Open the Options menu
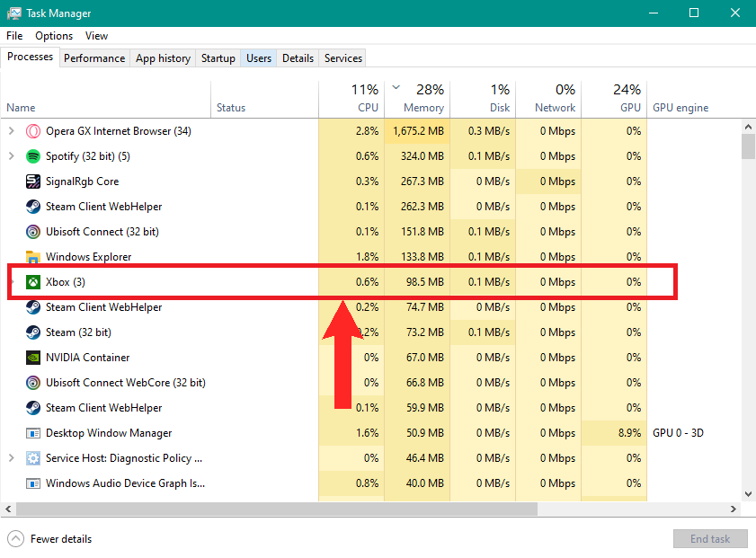The image size is (756, 558). coord(54,36)
